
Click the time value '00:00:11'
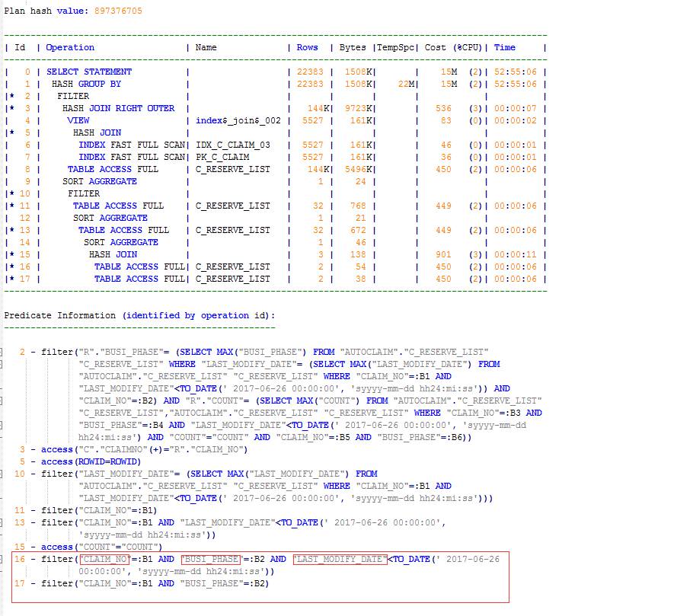(x=515, y=254)
